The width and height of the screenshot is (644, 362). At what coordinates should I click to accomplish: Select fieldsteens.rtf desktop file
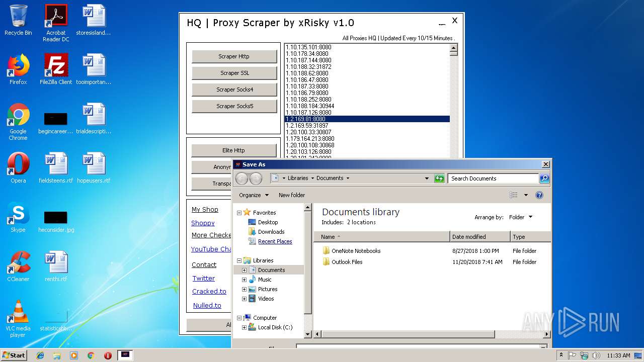point(56,168)
